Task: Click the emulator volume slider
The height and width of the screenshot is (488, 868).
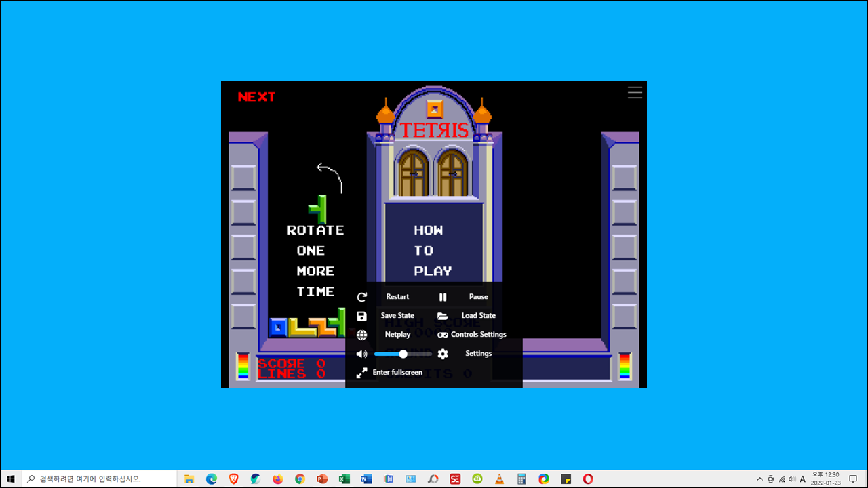Action: click(x=403, y=354)
